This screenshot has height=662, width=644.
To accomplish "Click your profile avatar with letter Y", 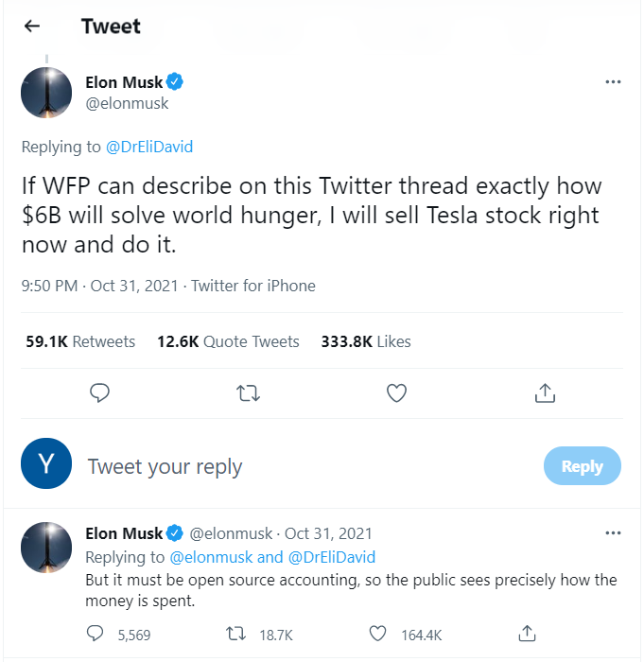I will tap(46, 463).
